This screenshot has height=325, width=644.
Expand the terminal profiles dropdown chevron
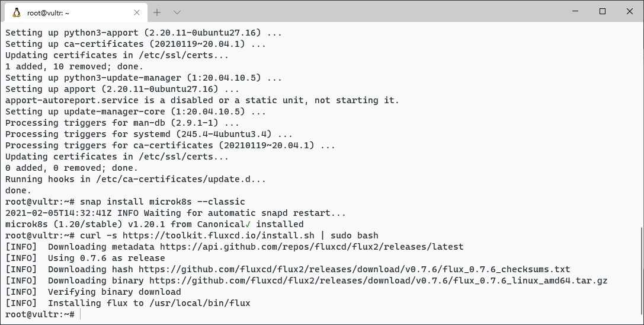coord(177,13)
